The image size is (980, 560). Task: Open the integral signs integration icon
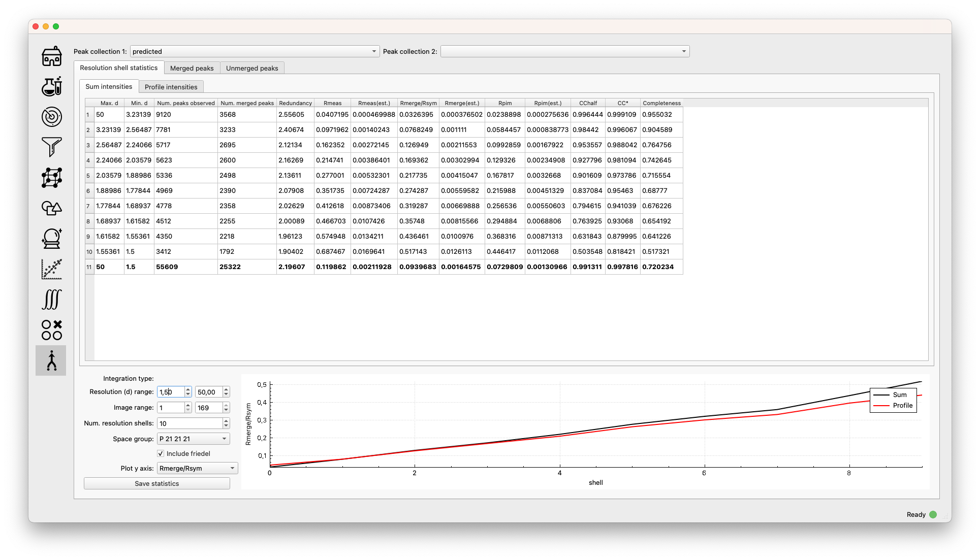coord(51,300)
